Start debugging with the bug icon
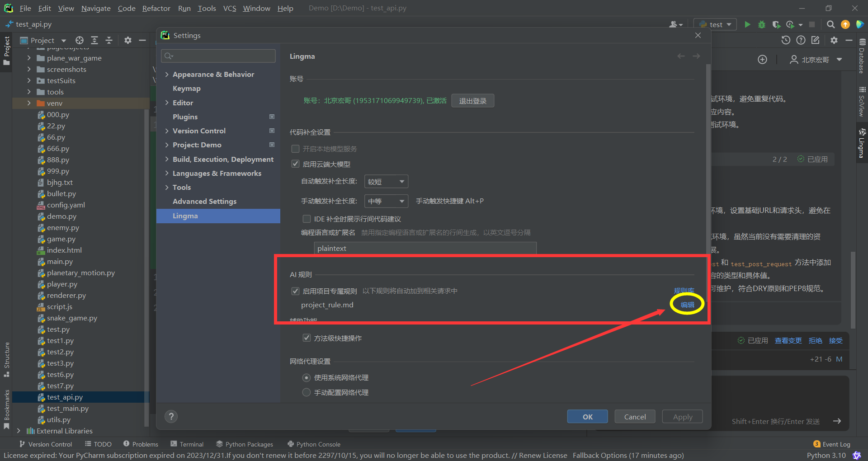 coord(762,24)
